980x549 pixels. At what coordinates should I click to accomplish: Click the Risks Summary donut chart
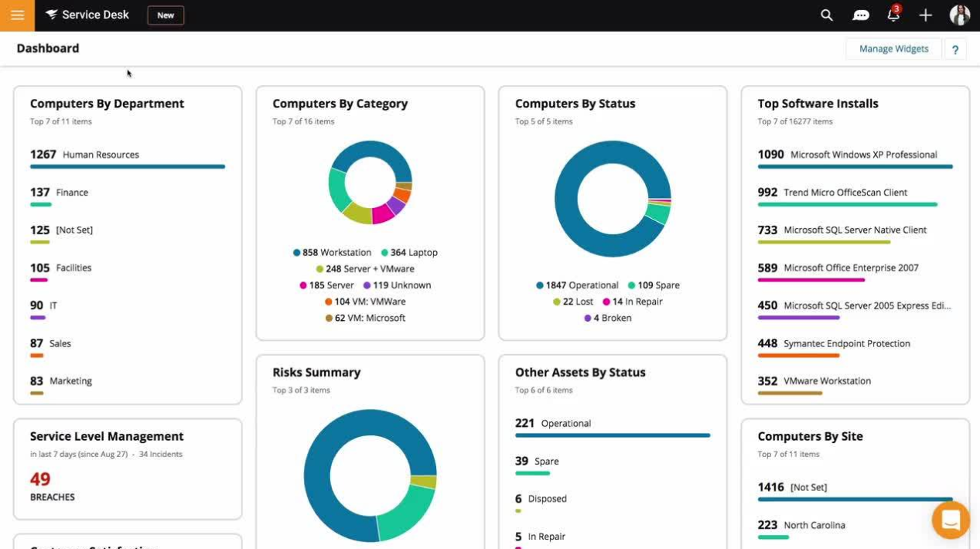coord(370,476)
